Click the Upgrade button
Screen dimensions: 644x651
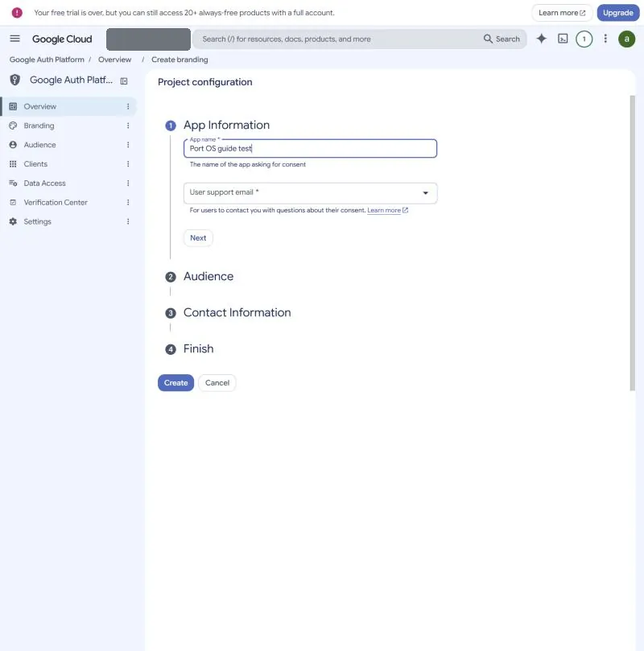point(618,13)
